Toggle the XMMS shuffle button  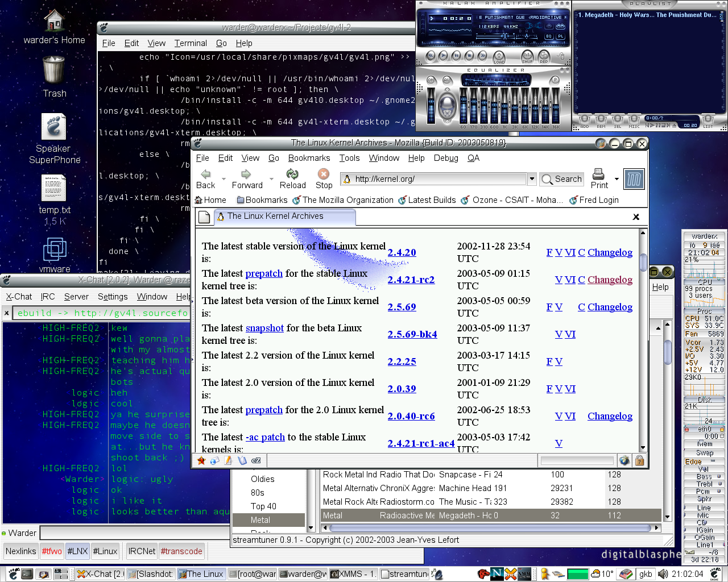coord(527,56)
